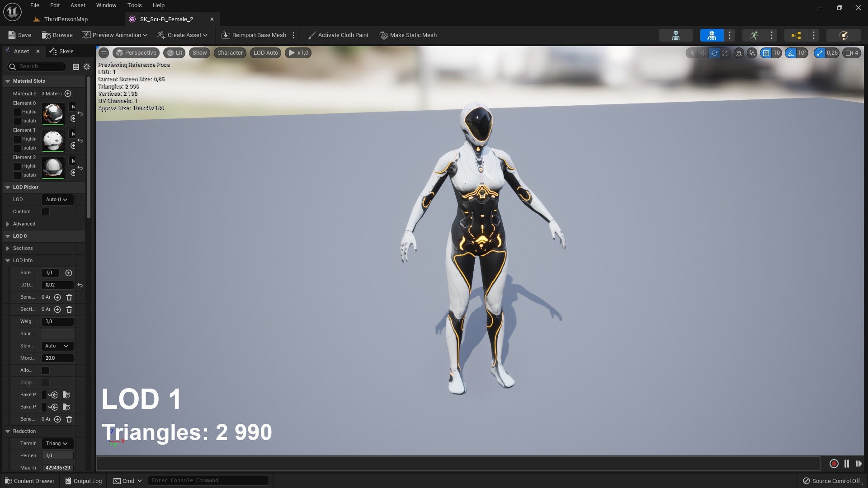Open the Animation editor mode
The height and width of the screenshot is (488, 868).
[x=754, y=35]
